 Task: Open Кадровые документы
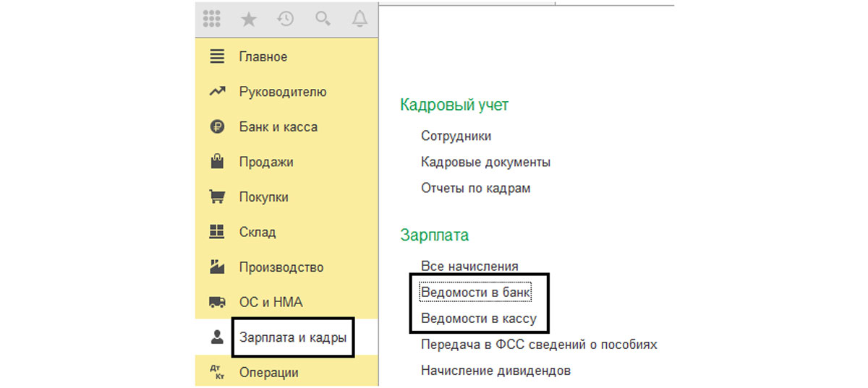(x=485, y=162)
